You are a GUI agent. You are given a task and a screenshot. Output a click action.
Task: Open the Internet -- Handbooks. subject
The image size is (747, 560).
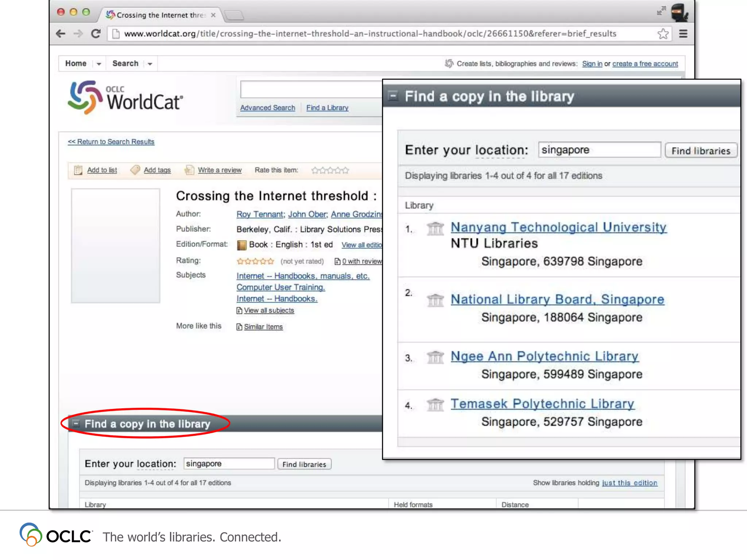pos(277,299)
